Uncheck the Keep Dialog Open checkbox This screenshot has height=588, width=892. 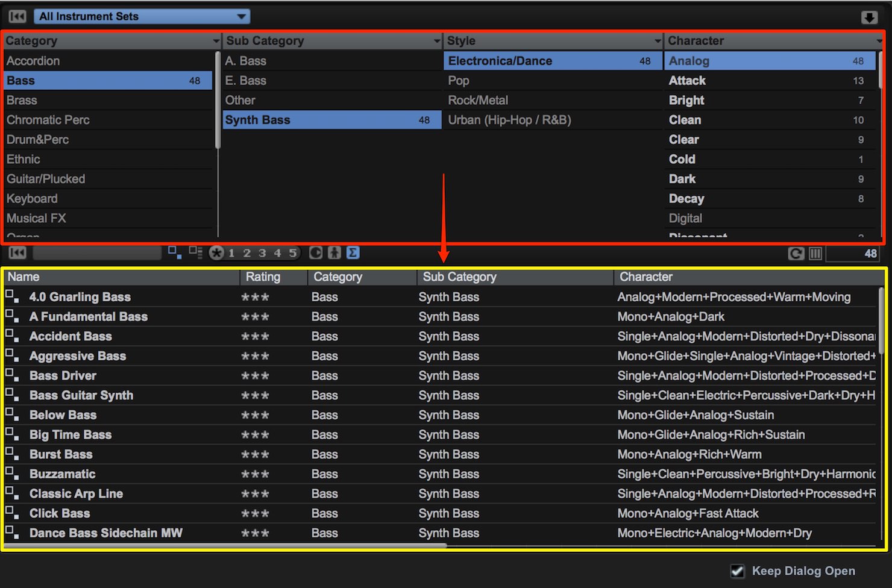tap(737, 571)
